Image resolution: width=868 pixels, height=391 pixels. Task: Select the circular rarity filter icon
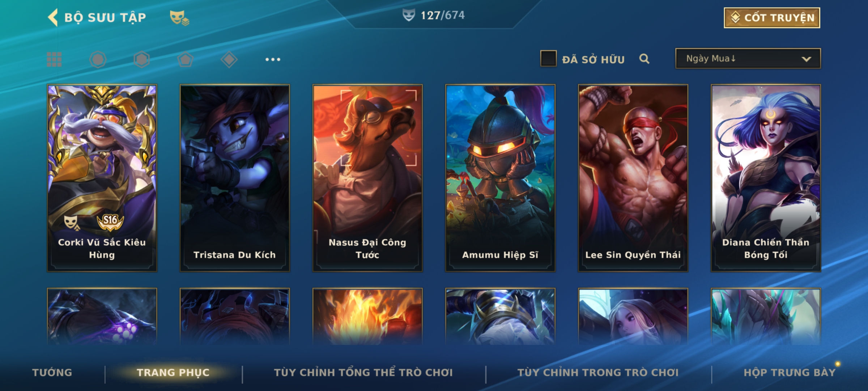[x=98, y=59]
